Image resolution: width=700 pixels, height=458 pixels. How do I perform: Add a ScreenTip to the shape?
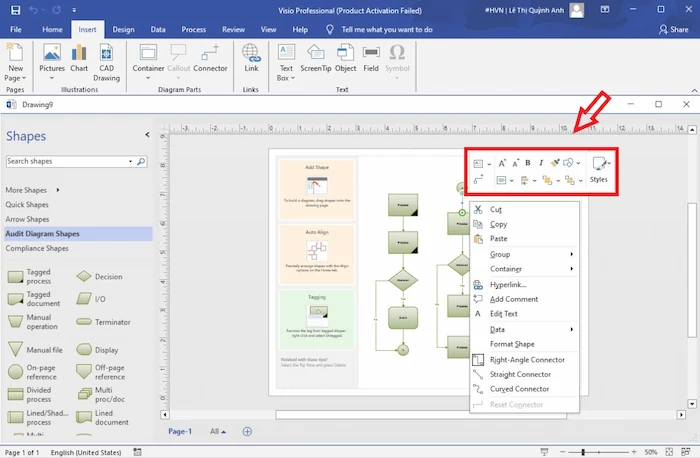coord(316,58)
